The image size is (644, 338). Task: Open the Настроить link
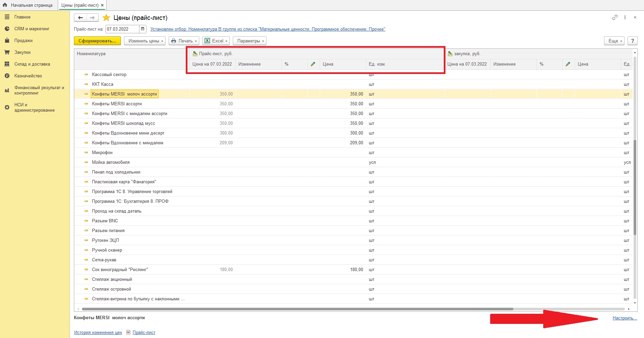click(x=625, y=318)
